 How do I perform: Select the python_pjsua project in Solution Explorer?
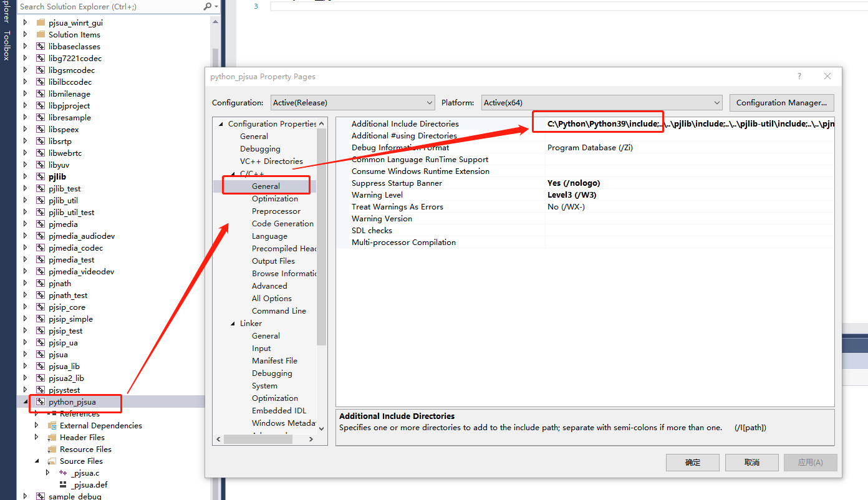(x=72, y=402)
